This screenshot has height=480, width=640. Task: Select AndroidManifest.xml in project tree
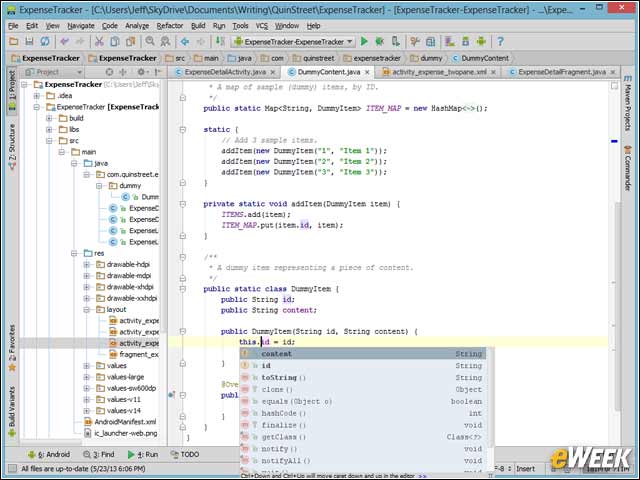point(120,422)
